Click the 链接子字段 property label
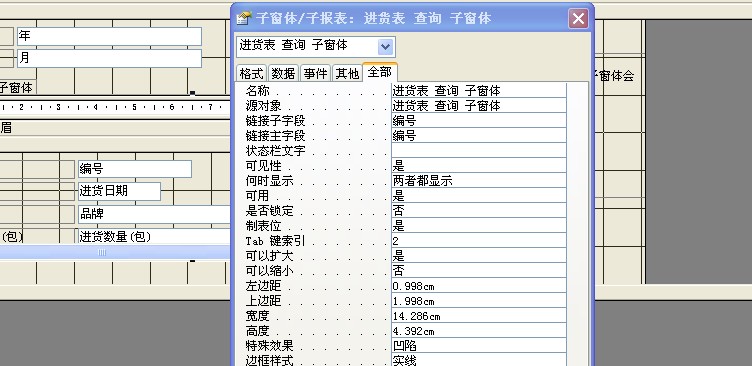The height and width of the screenshot is (366, 752). pyautogui.click(x=275, y=120)
